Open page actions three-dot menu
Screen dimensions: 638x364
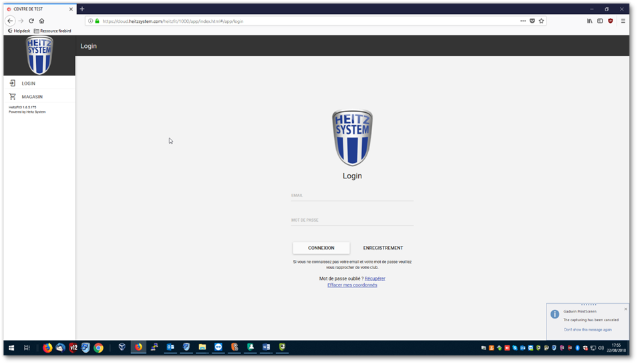[x=523, y=21]
